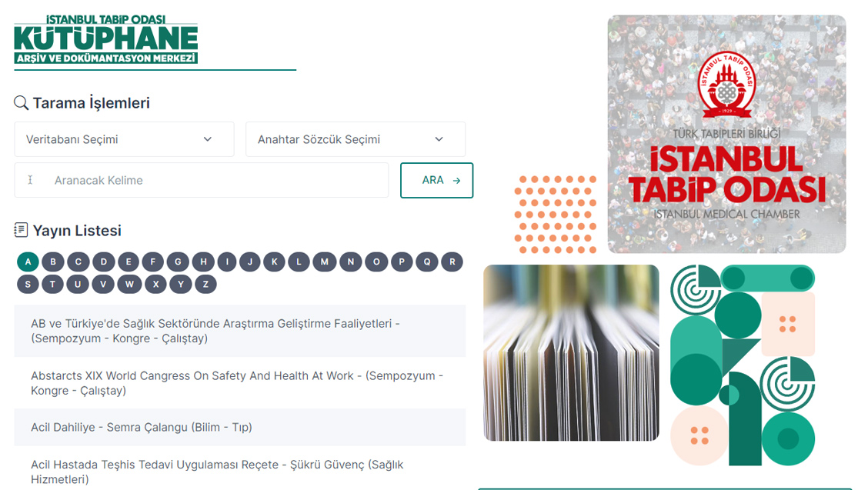The height and width of the screenshot is (490, 868).
Task: Select letter W in the alphabet row
Action: [129, 285]
